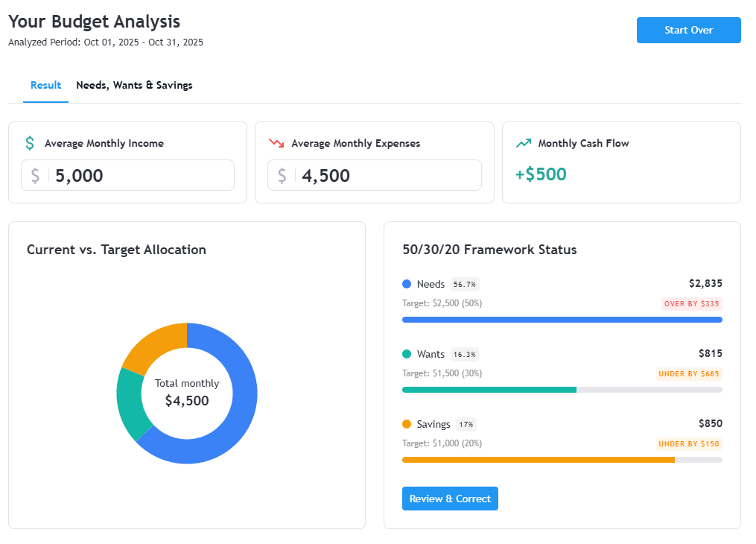Click the orange Savings progress bar
The width and height of the screenshot is (756, 544).
coord(538,460)
